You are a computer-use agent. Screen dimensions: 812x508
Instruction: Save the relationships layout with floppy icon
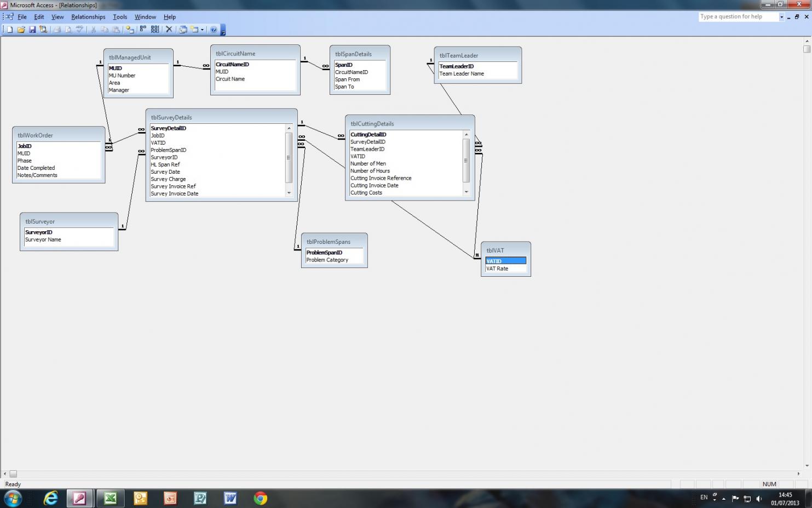[32, 30]
